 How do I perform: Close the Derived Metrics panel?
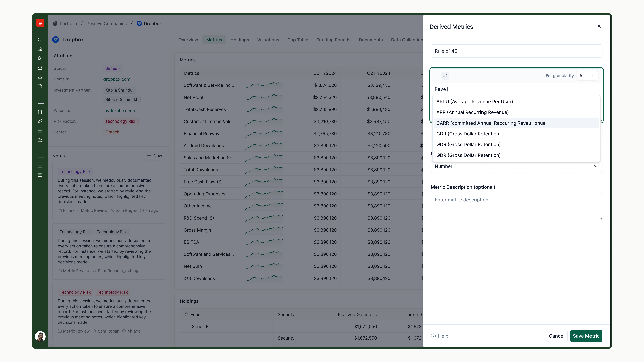(x=599, y=26)
